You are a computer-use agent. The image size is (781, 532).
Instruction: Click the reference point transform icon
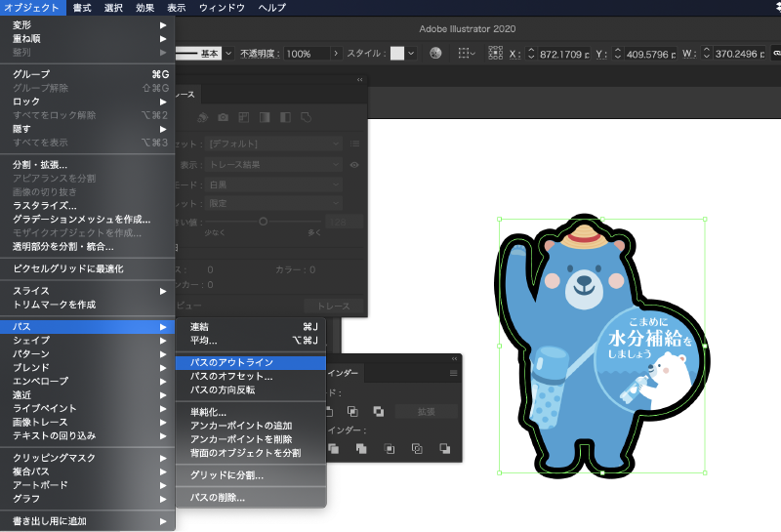[x=496, y=54]
